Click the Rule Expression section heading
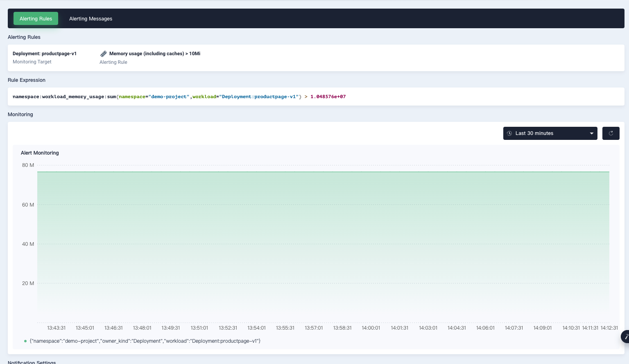 tap(27, 80)
